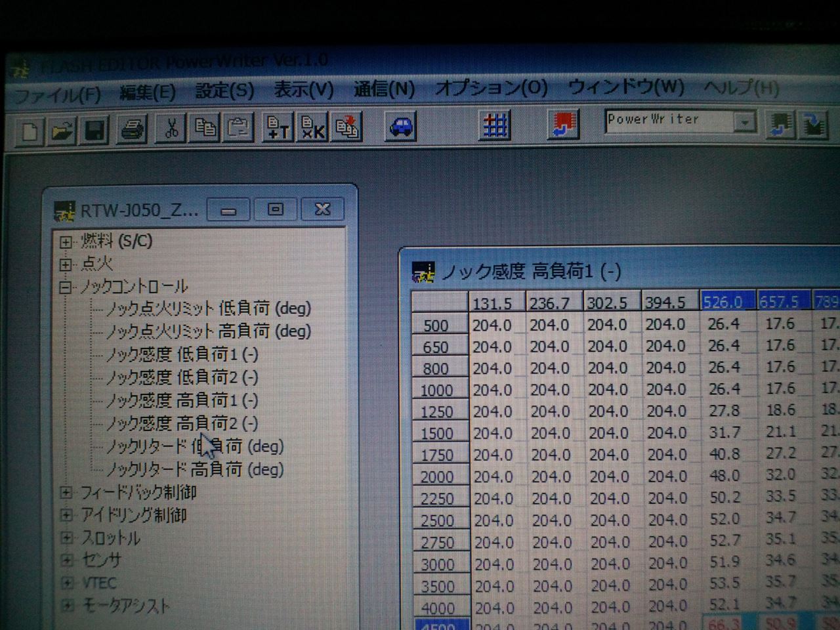Minimize the RTW-J050 tree window

tap(228, 210)
